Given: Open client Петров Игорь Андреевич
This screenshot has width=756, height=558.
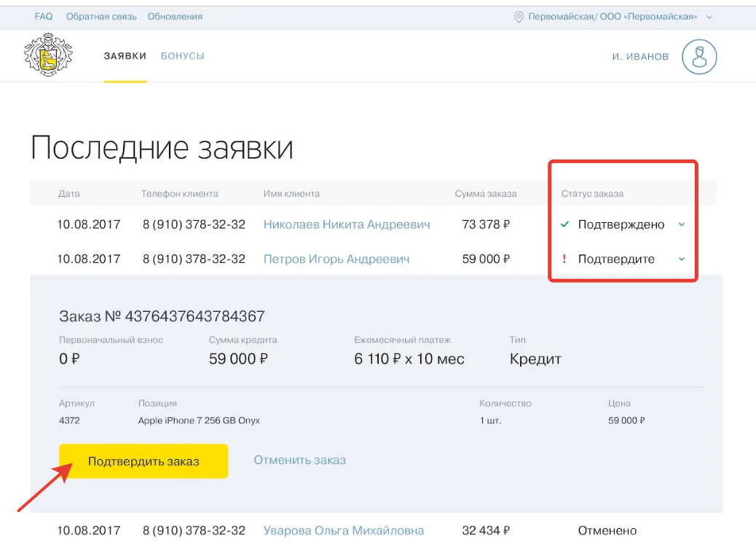Looking at the screenshot, I should coord(336,259).
